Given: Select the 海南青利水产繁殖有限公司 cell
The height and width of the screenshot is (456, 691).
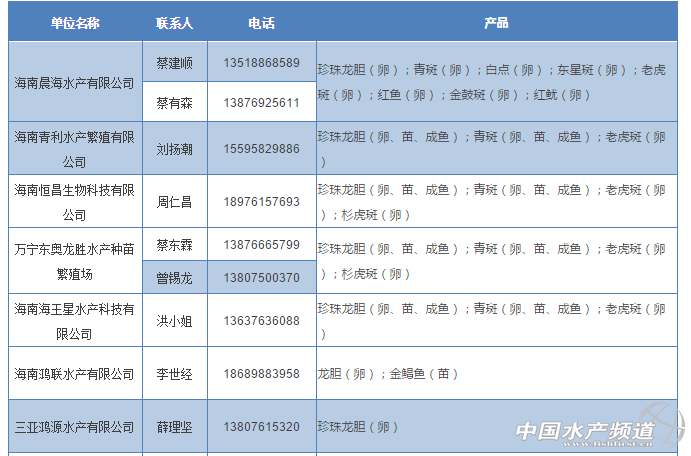Looking at the screenshot, I should (75, 148).
